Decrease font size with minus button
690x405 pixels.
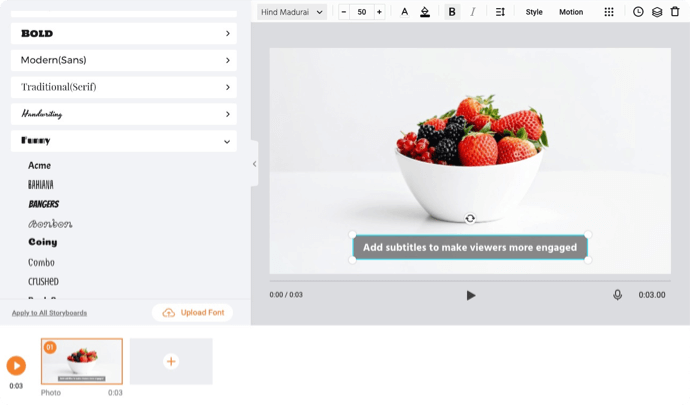click(344, 12)
